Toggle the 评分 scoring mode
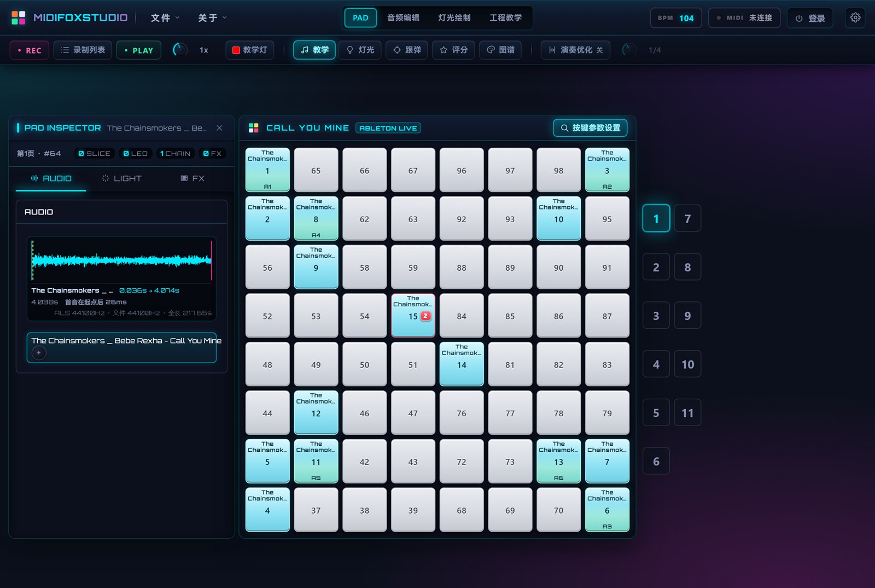The image size is (875, 588). 453,50
